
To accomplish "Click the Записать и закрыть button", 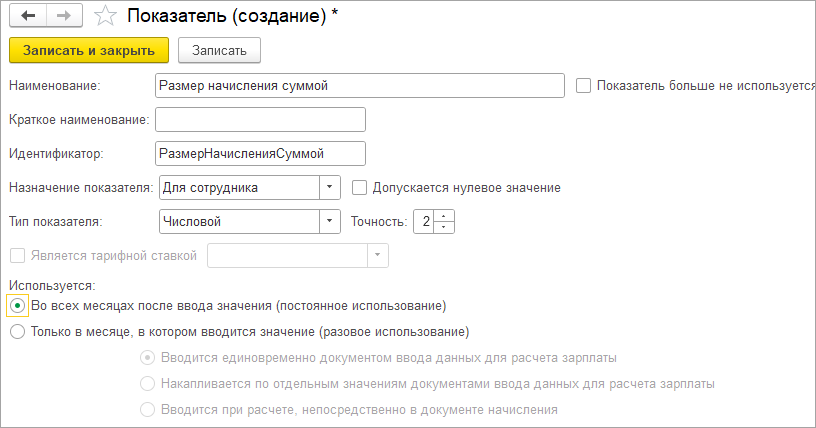I will (x=89, y=51).
